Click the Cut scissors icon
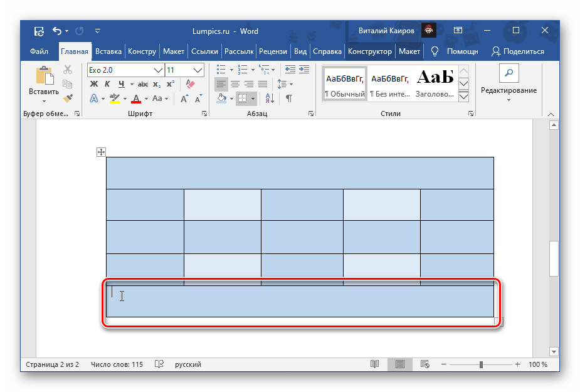Screen dimensions: 580x392 [x=67, y=70]
